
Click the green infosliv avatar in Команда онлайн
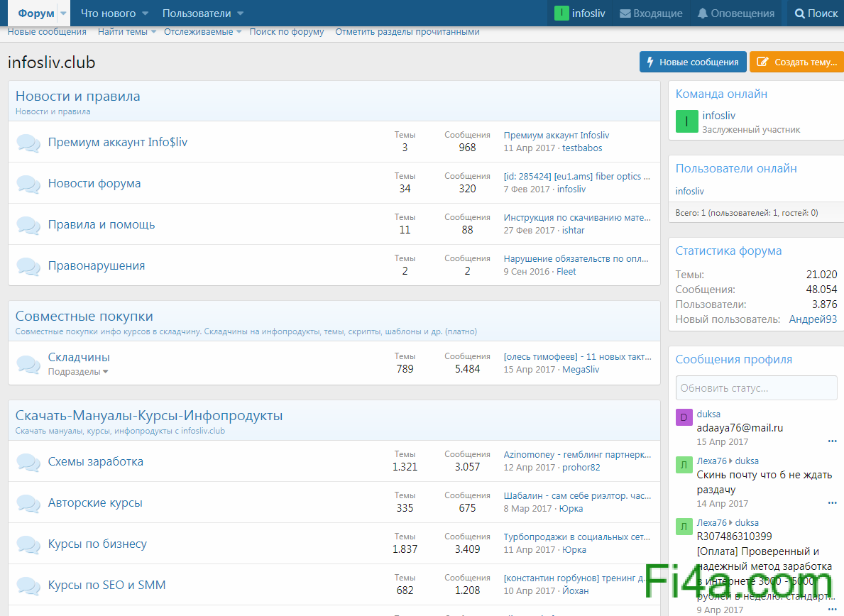686,121
